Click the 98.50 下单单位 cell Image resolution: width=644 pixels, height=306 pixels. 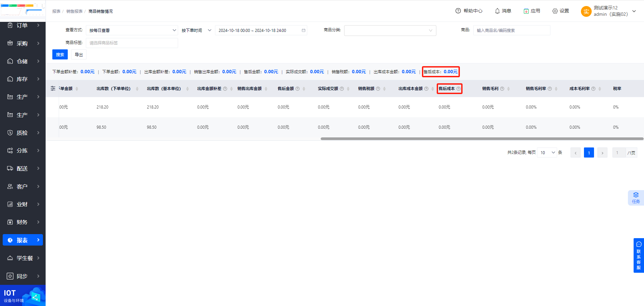coord(101,127)
